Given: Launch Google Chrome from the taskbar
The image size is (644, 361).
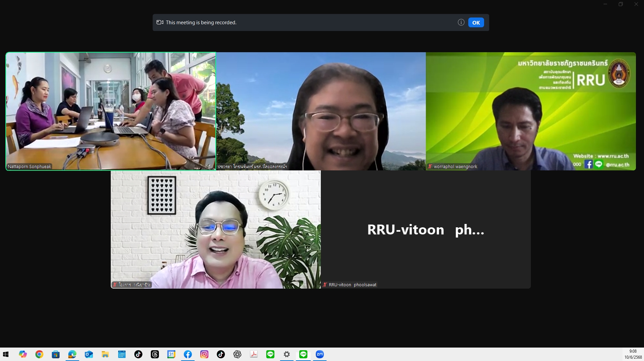Looking at the screenshot, I should click(x=39, y=354).
